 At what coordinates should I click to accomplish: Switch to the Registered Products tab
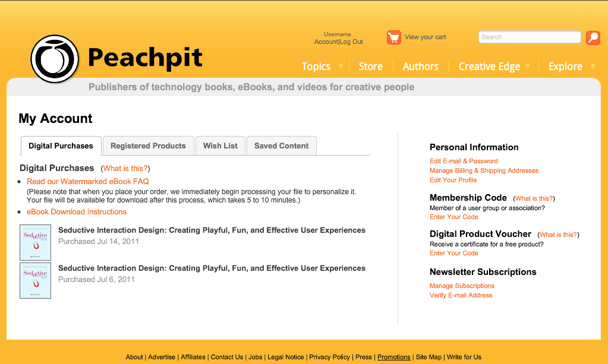click(148, 146)
